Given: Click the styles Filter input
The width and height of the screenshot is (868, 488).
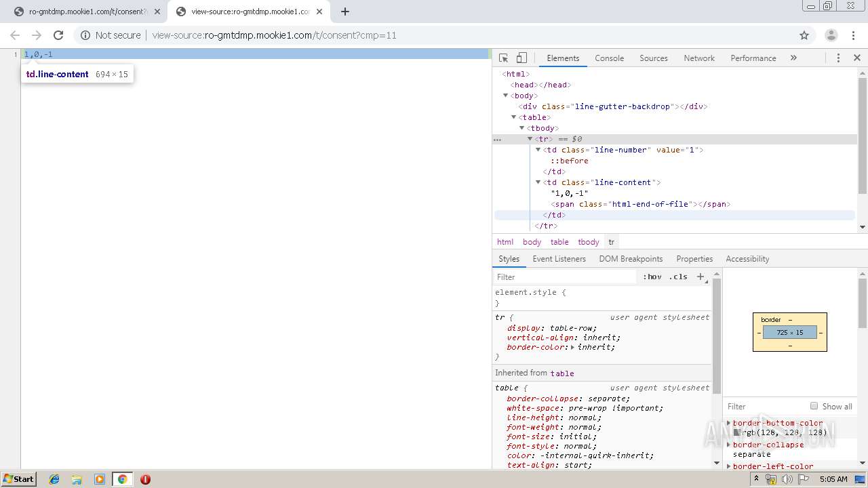Looking at the screenshot, I should pyautogui.click(x=566, y=277).
